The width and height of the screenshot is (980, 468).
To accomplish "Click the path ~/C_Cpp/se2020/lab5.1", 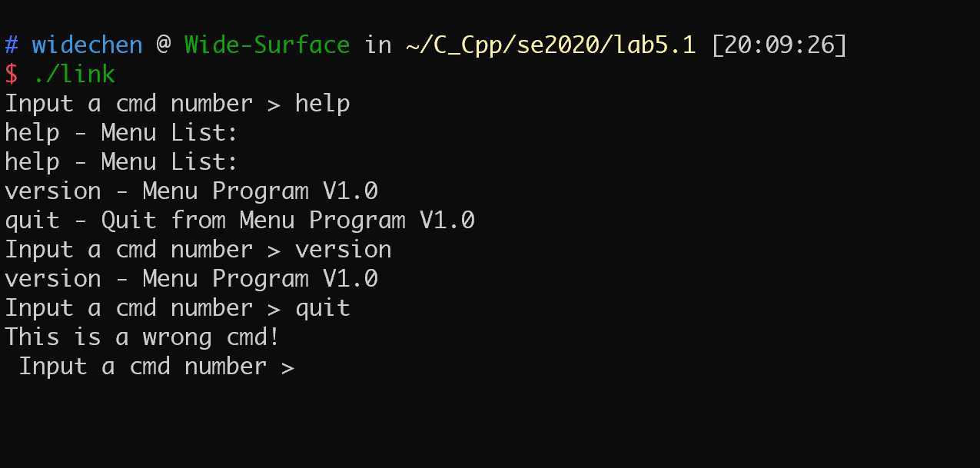I will [550, 46].
